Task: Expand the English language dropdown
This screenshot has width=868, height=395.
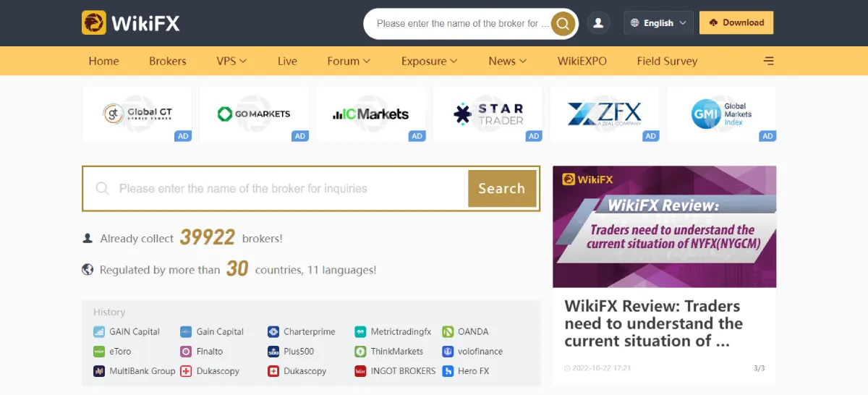Action: [x=658, y=23]
